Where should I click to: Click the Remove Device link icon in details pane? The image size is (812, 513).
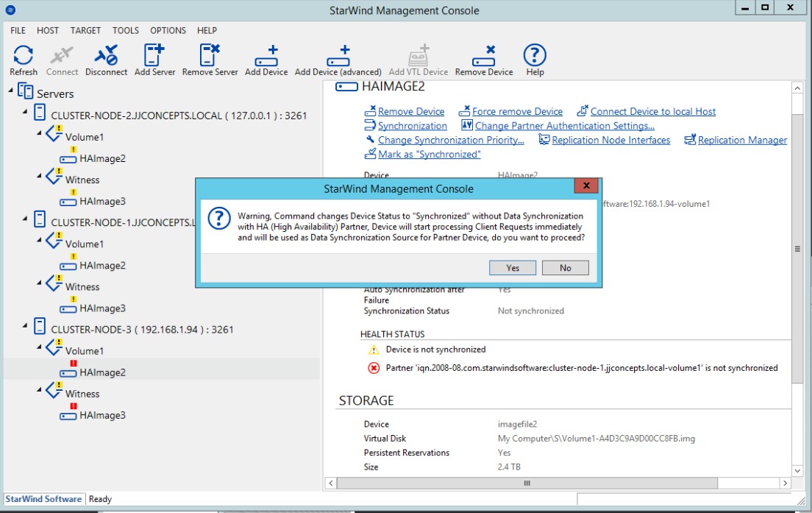click(x=370, y=110)
